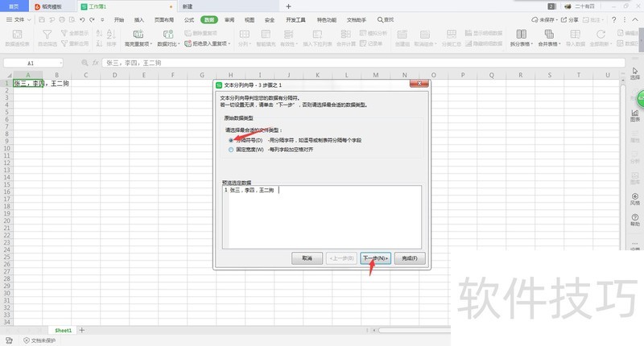Viewport: 644px width, 346px height.
Task: Click the plus button to add new tab
Action: [x=288, y=6]
